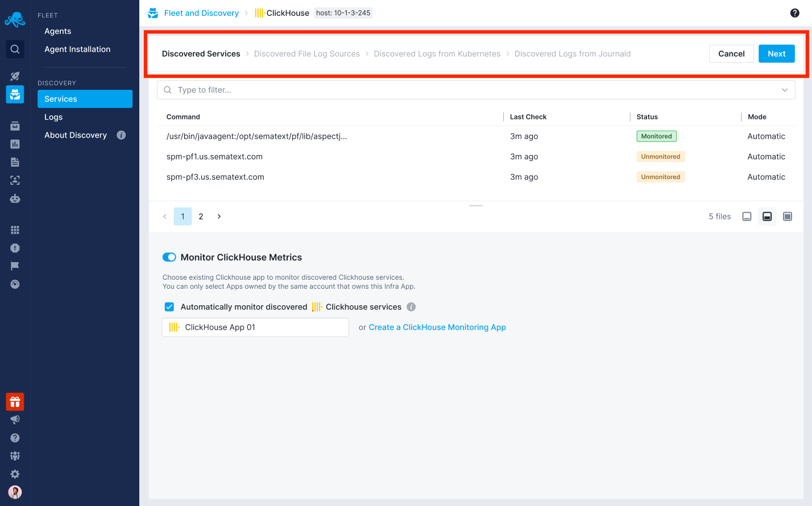
Task: Go to Discovered Logs from Kubernetes step
Action: pyautogui.click(x=437, y=54)
